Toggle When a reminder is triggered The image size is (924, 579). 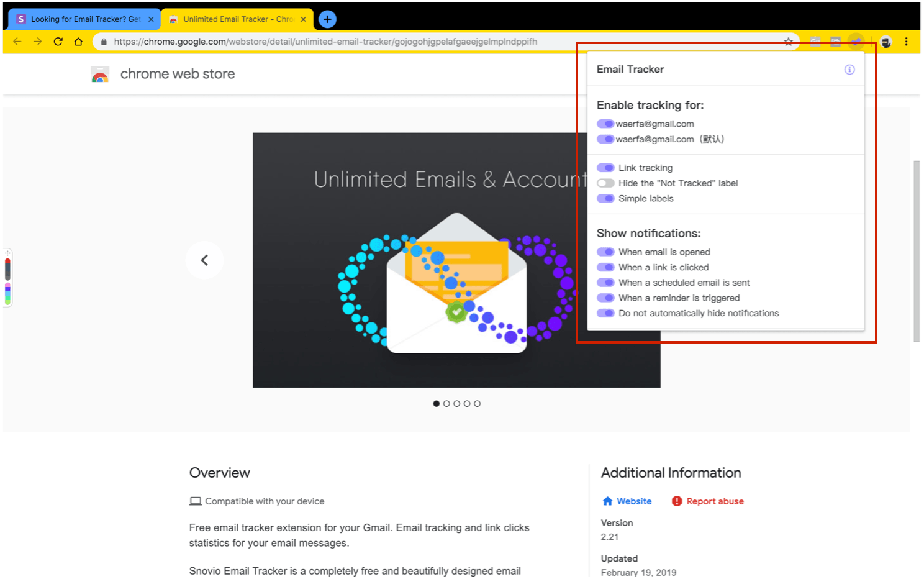pos(605,298)
